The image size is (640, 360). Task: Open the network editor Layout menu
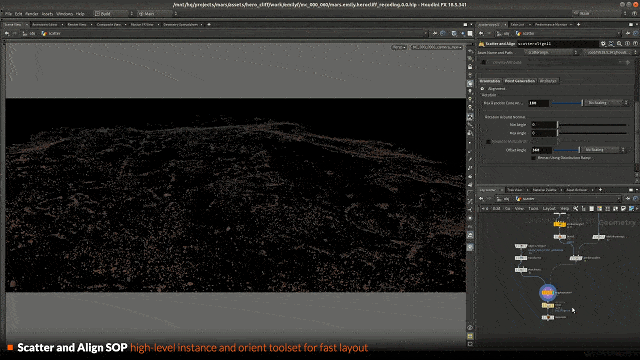point(549,209)
